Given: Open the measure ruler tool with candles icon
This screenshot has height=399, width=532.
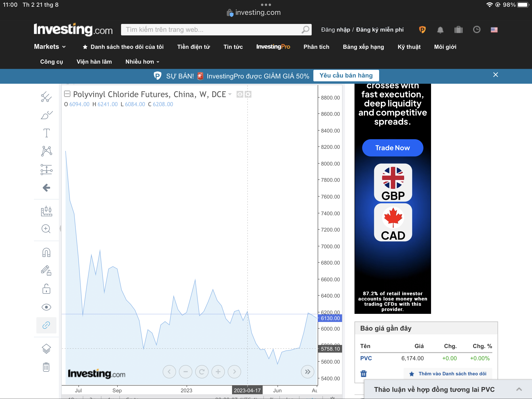Looking at the screenshot, I should 46,211.
